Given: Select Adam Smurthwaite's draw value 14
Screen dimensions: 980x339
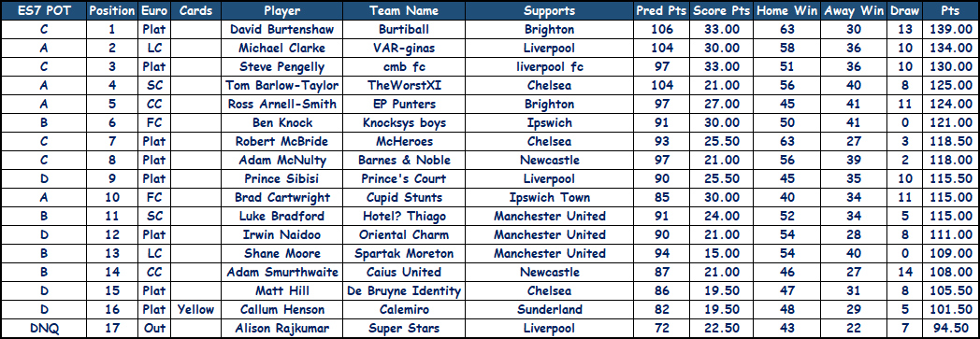Looking at the screenshot, I should [x=905, y=272].
